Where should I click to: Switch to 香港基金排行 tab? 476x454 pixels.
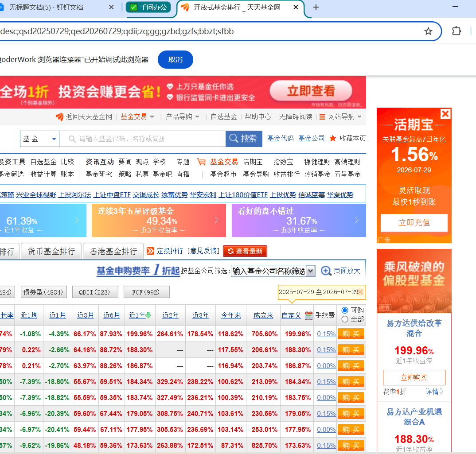pyautogui.click(x=113, y=251)
